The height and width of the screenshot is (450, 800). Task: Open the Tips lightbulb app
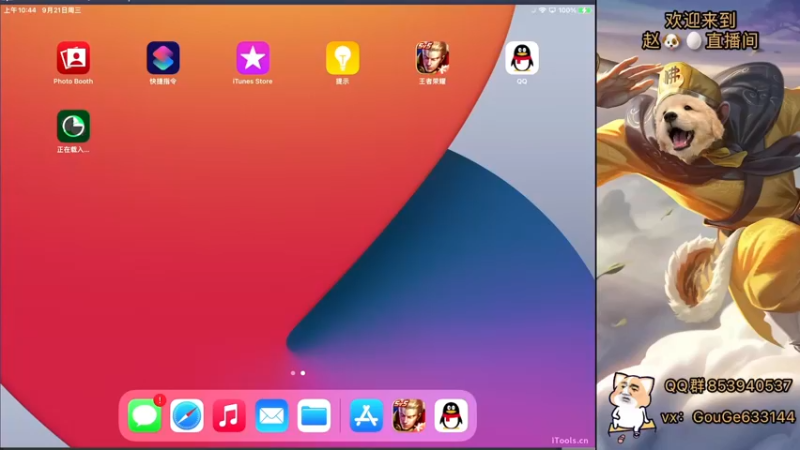pos(342,58)
